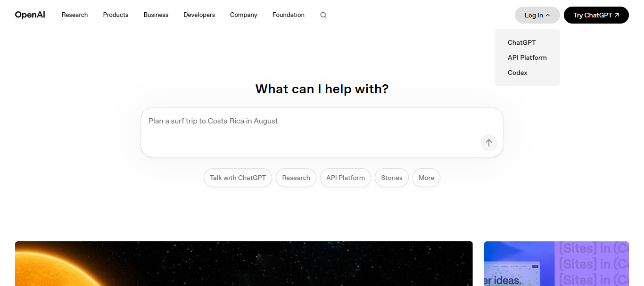Image resolution: width=644 pixels, height=286 pixels.
Task: Open the Research nav menu
Action: point(75,15)
